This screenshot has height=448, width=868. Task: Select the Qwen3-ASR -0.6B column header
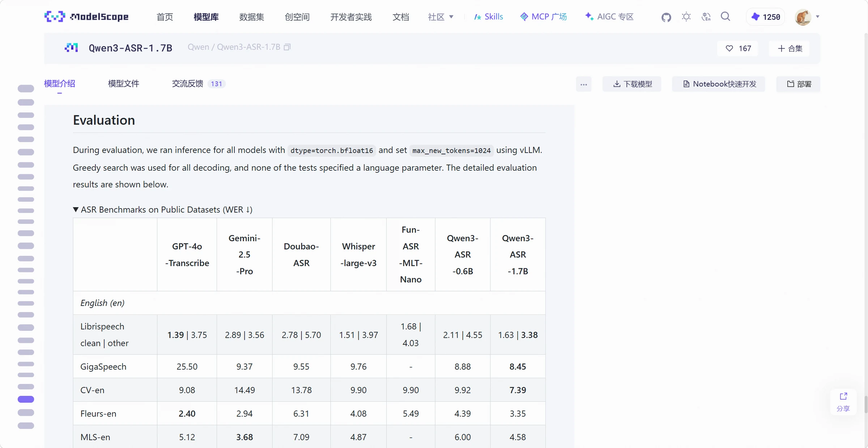click(463, 255)
